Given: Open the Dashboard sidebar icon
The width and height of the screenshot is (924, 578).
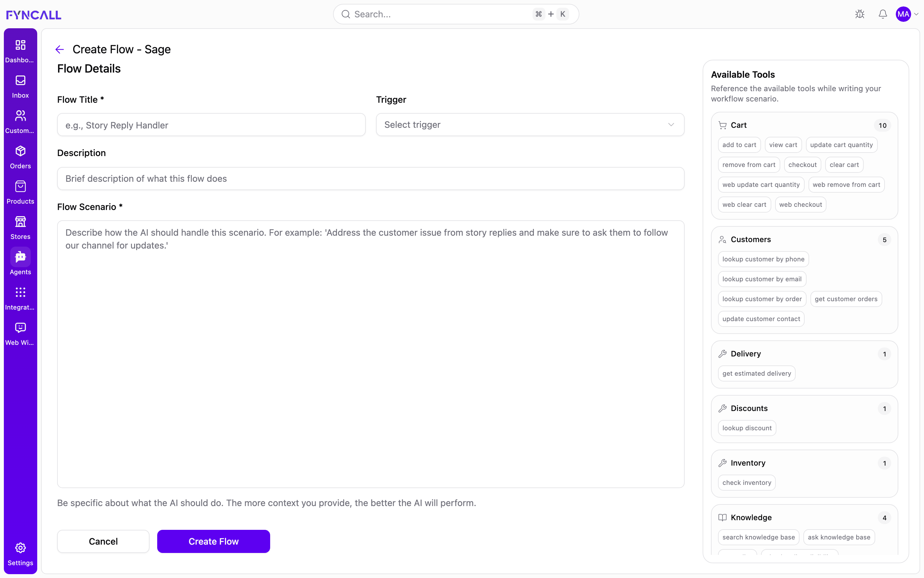Looking at the screenshot, I should 20,45.
